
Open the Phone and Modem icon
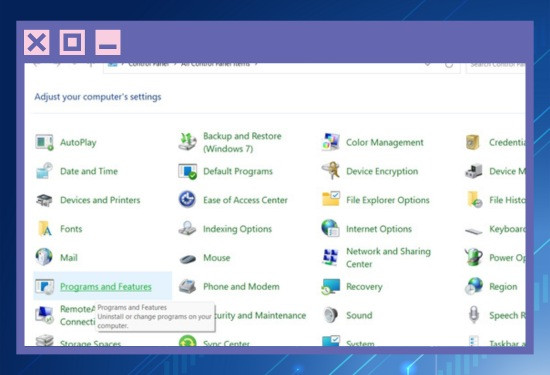[187, 286]
